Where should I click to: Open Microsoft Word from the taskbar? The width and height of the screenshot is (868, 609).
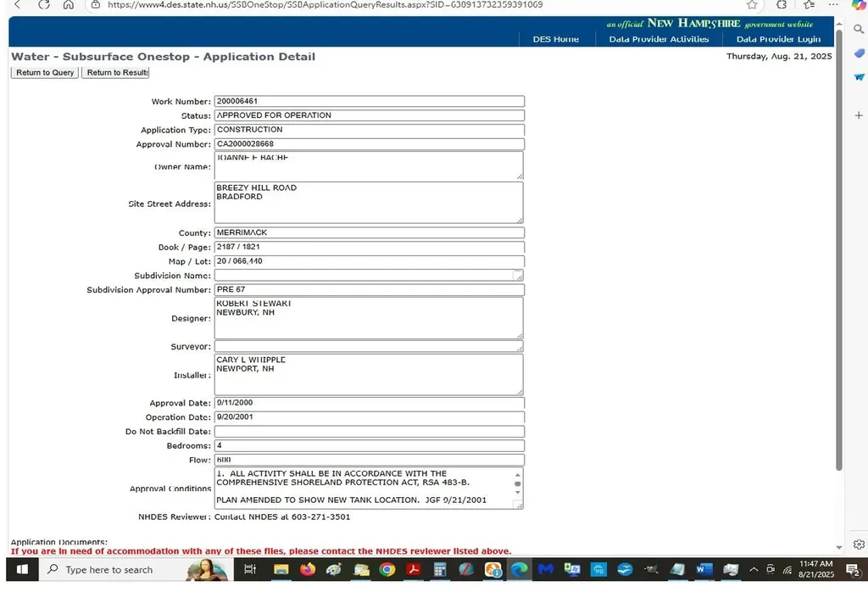pyautogui.click(x=704, y=570)
